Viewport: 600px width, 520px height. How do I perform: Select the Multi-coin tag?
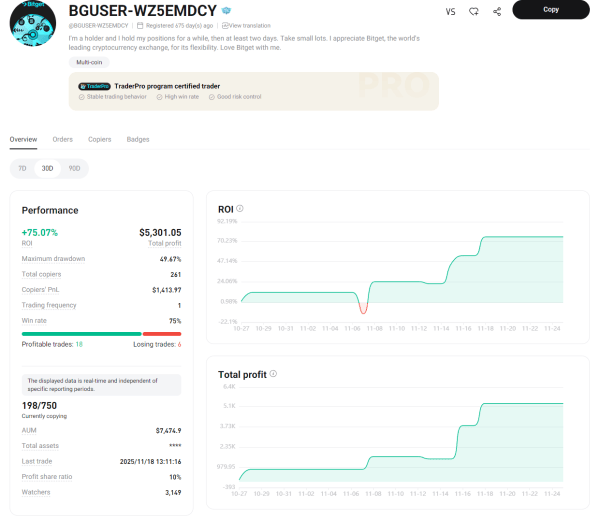coord(91,62)
